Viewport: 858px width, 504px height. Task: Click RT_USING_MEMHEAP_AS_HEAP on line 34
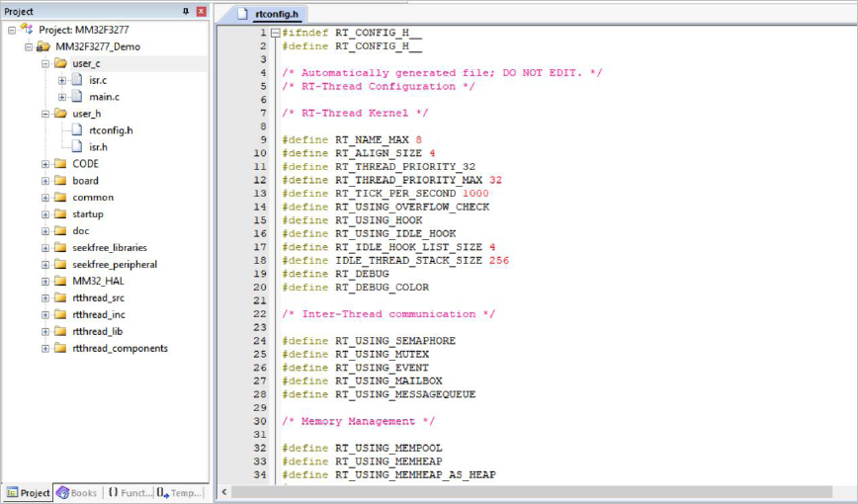coord(415,475)
